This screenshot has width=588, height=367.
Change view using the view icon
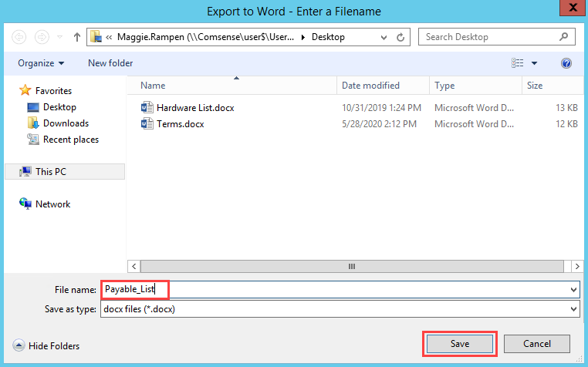518,63
